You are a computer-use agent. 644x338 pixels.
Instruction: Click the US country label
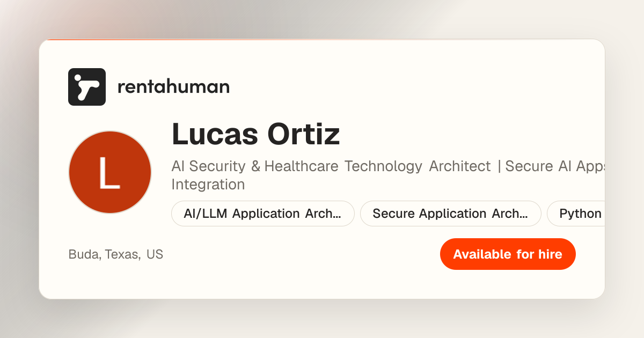[x=155, y=254]
